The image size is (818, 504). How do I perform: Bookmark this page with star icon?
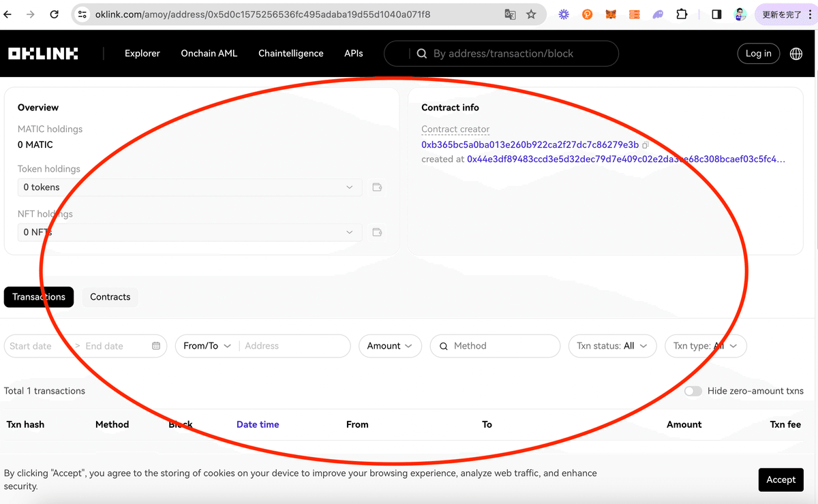tap(531, 14)
